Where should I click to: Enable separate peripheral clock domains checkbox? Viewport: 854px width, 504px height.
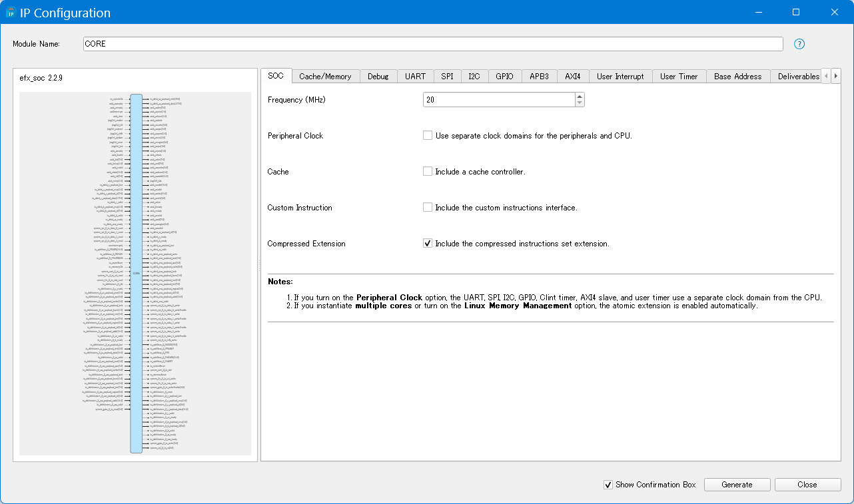[x=428, y=136]
